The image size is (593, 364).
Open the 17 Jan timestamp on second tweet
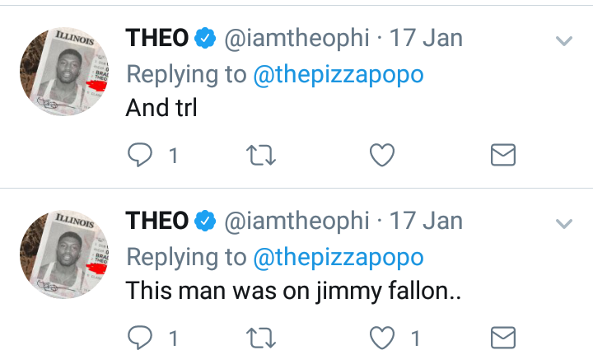point(426,221)
